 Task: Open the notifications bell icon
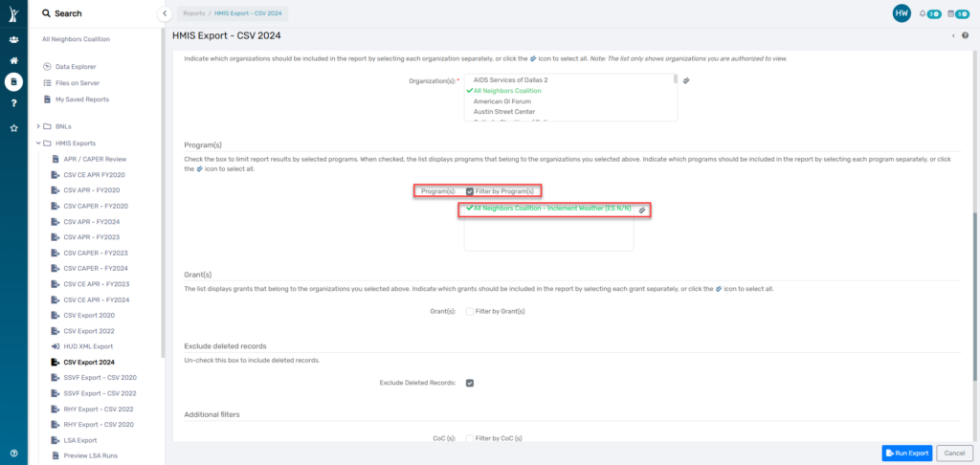point(923,13)
